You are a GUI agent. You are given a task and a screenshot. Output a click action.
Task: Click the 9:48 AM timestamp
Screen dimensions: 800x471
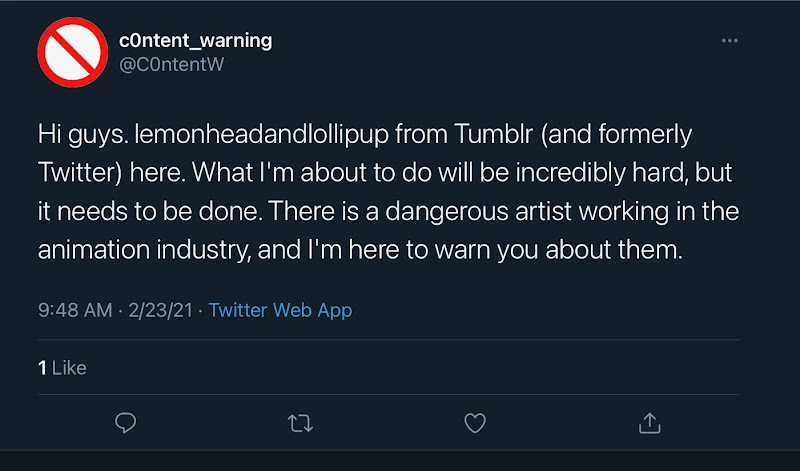[x=75, y=310]
